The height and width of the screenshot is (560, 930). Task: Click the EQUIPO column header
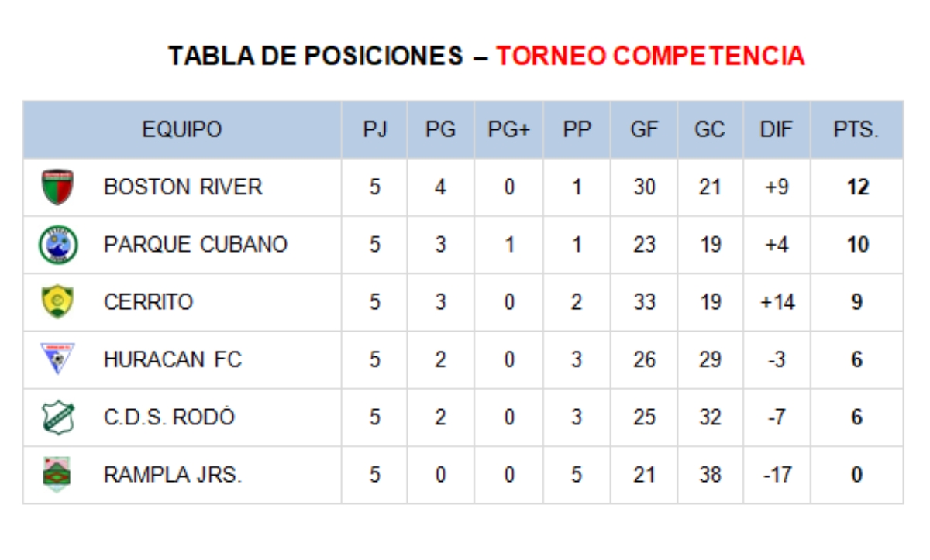click(x=182, y=129)
